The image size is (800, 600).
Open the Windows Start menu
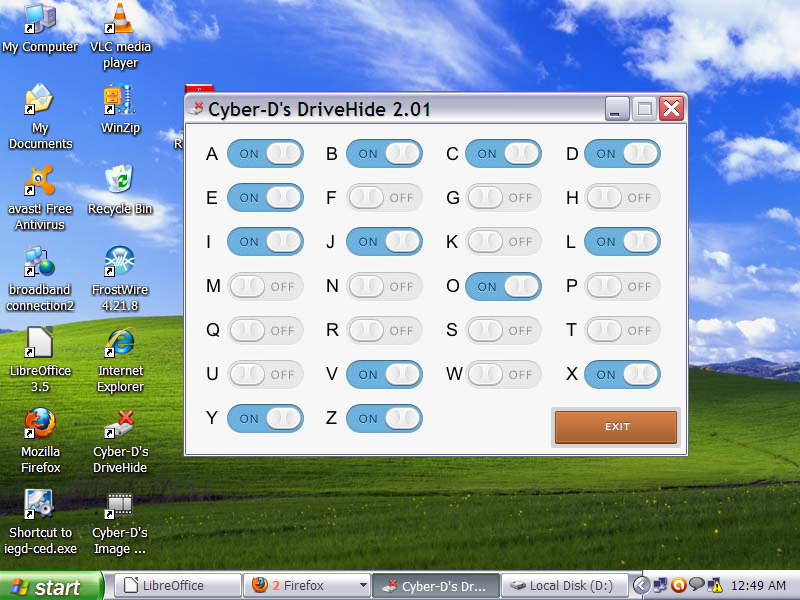point(50,586)
